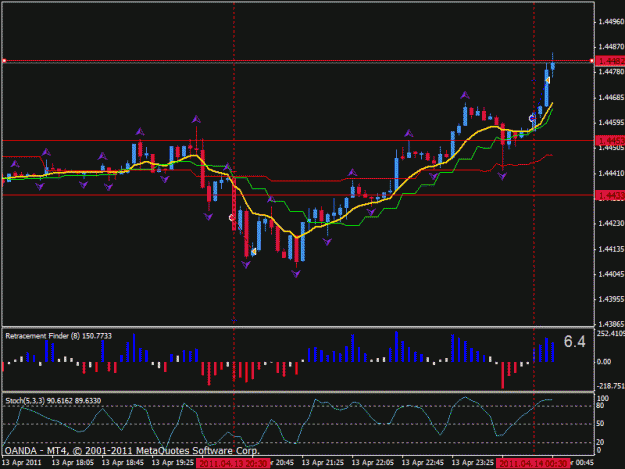Click the Stoch(5,3,3) indicator label
The image size is (625, 469).
[53, 400]
